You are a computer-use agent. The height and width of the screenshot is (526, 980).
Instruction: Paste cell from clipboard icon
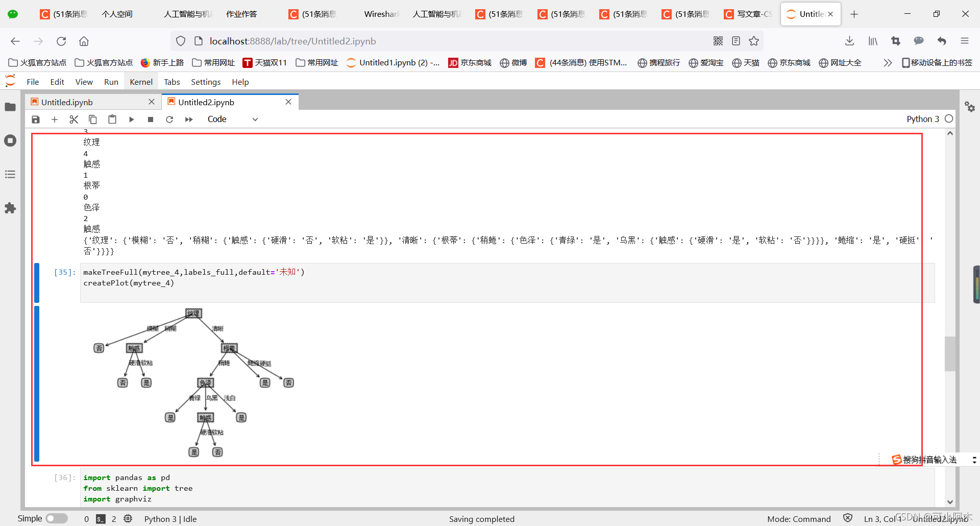coord(112,119)
